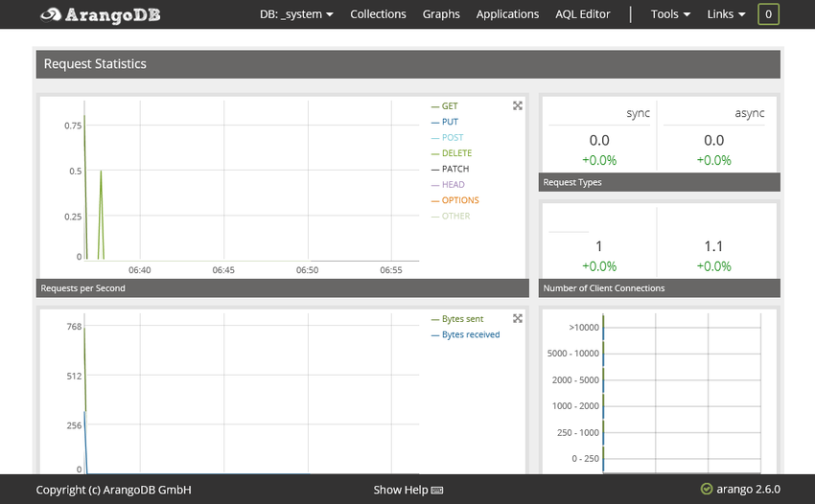The width and height of the screenshot is (815, 504).
Task: Open the AQL Editor
Action: [583, 14]
